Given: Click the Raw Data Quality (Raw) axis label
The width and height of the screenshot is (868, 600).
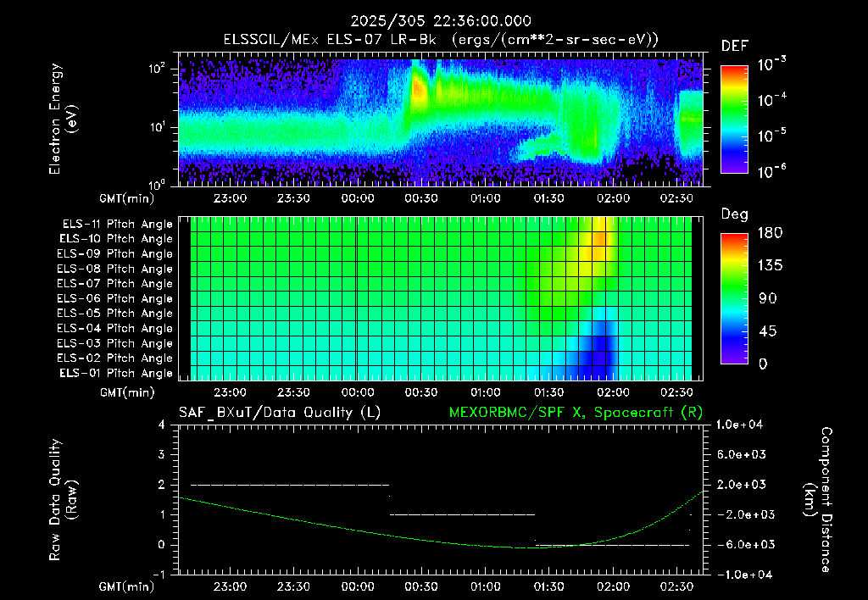Looking at the screenshot, I should click(63, 499).
